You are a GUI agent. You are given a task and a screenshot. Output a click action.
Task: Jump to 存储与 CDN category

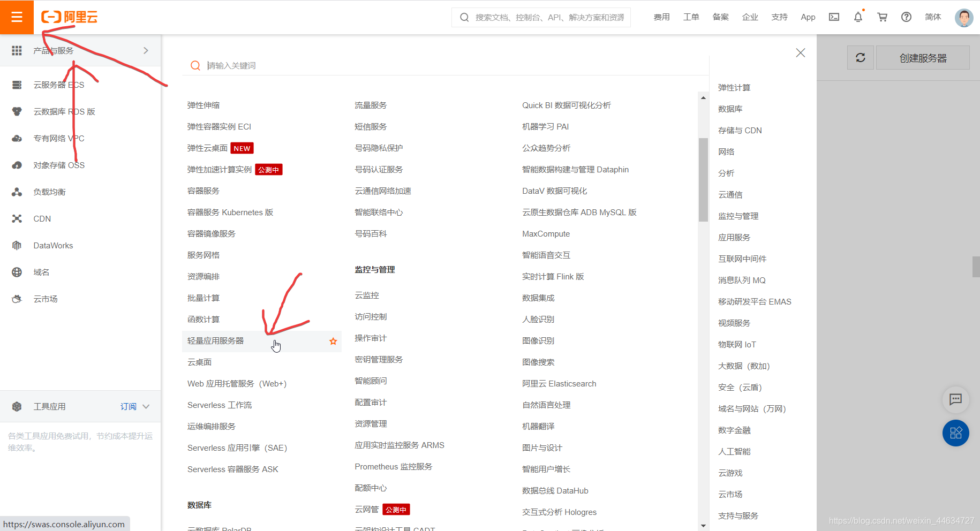point(740,131)
